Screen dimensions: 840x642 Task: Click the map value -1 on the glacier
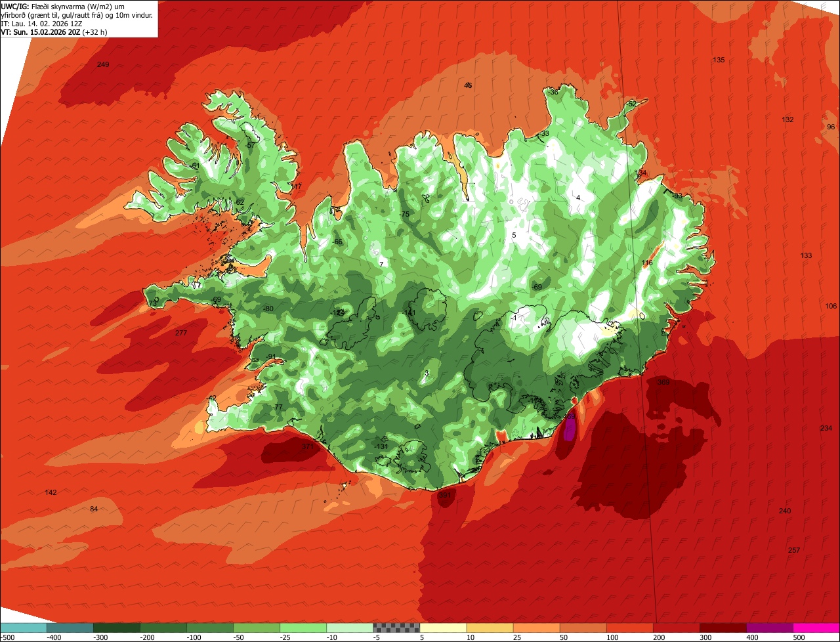tap(513, 318)
